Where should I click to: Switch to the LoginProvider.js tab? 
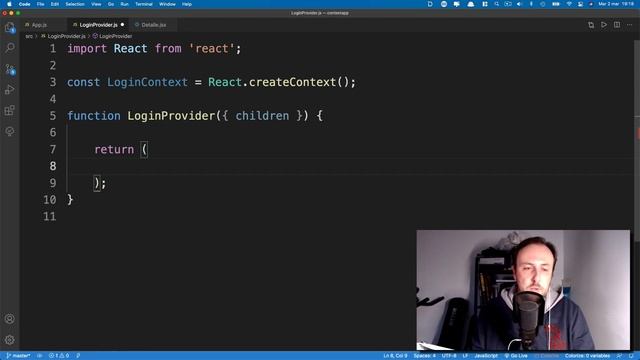(98, 25)
